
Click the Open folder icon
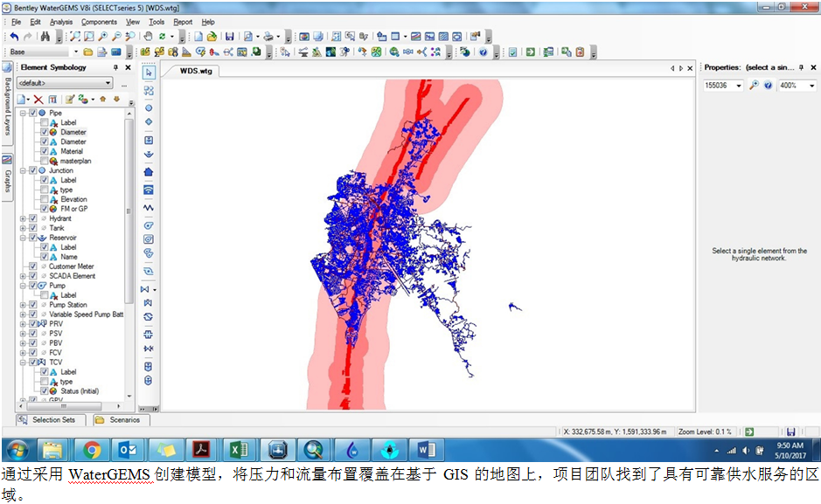coord(212,37)
